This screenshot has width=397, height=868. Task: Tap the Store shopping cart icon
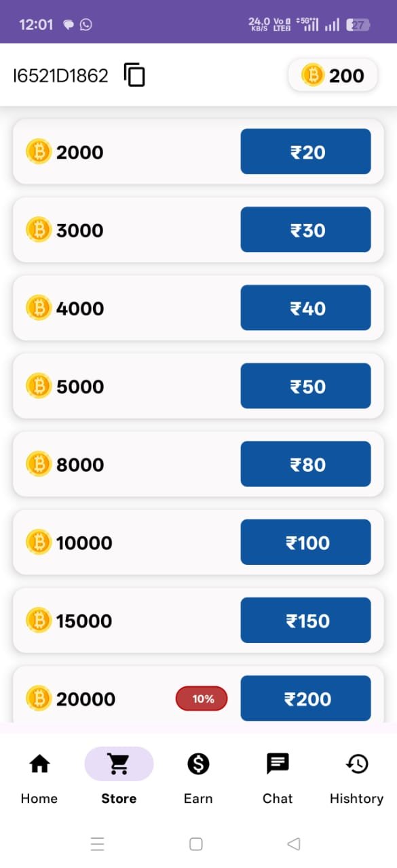(x=118, y=764)
